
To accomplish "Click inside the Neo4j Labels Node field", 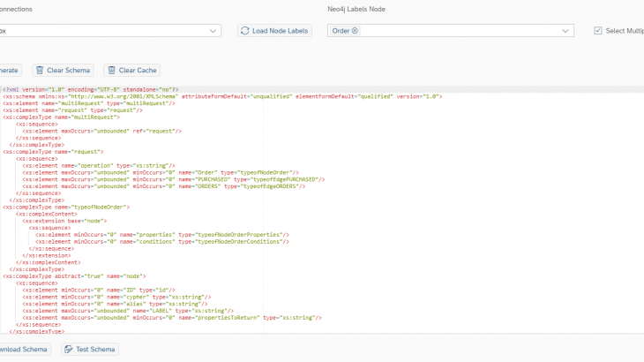I will coord(451,31).
